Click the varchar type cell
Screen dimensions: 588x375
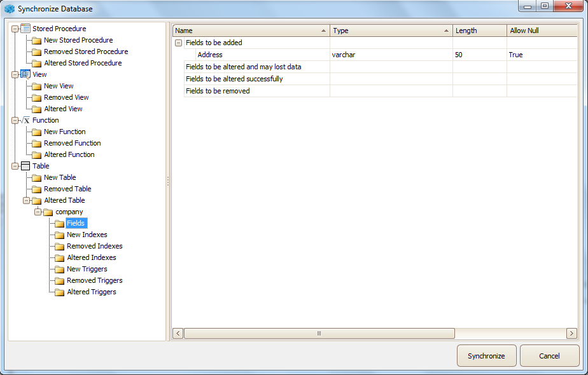coord(391,55)
